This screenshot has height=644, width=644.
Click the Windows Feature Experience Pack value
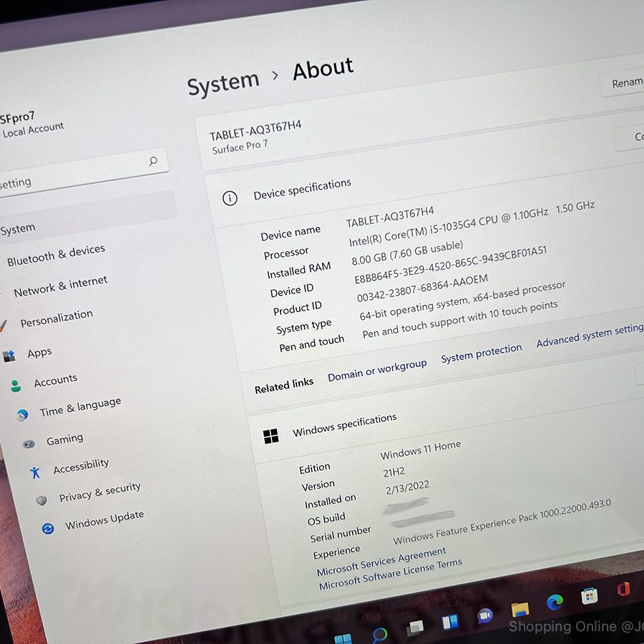[502, 522]
